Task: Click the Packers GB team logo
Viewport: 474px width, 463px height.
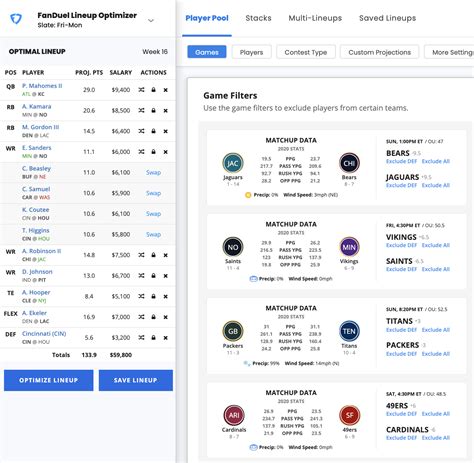Action: pos(233,331)
